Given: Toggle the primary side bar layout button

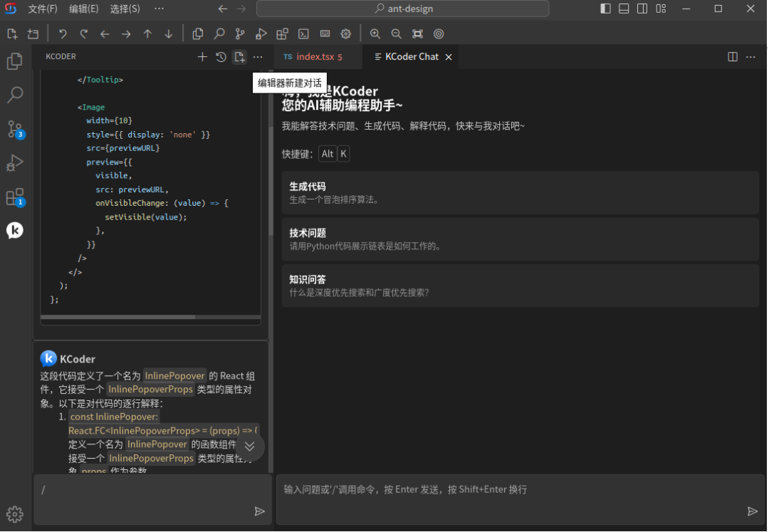Looking at the screenshot, I should pos(606,9).
